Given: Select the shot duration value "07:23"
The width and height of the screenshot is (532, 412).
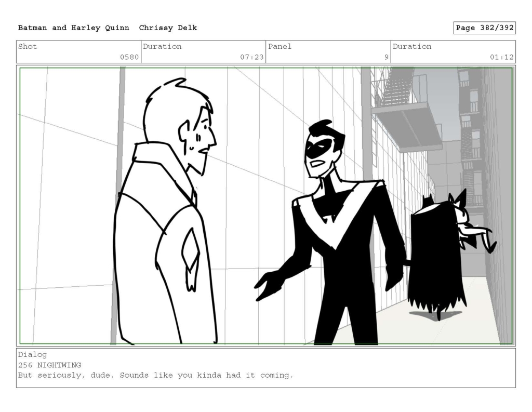Looking at the screenshot, I should [252, 57].
